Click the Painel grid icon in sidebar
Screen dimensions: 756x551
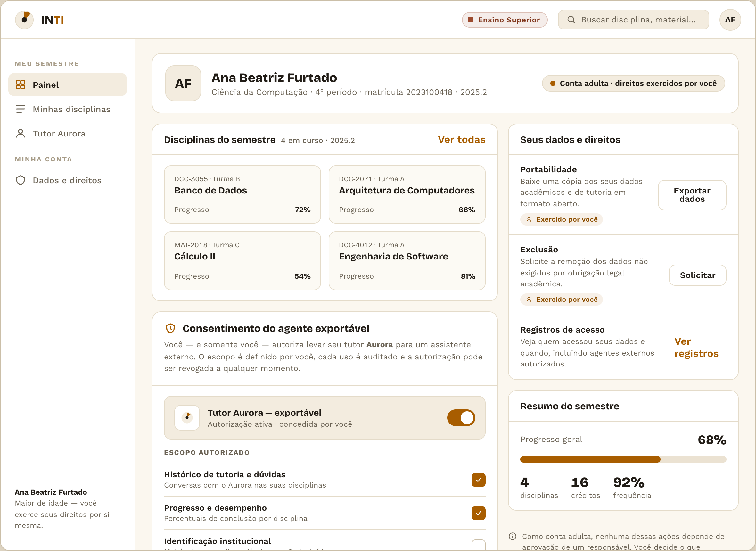click(21, 85)
